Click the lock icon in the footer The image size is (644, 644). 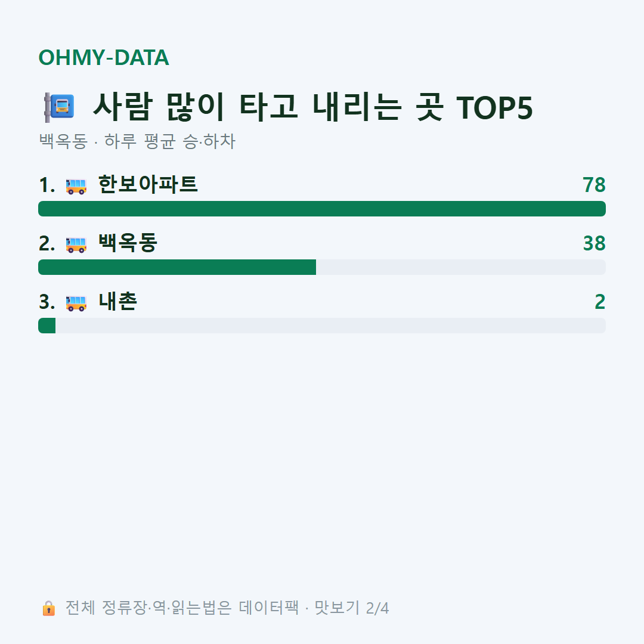48,608
